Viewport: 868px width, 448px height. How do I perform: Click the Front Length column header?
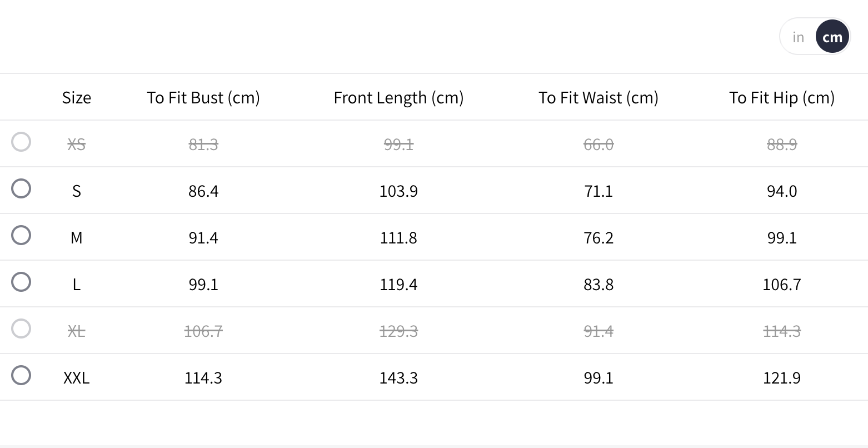pos(398,98)
